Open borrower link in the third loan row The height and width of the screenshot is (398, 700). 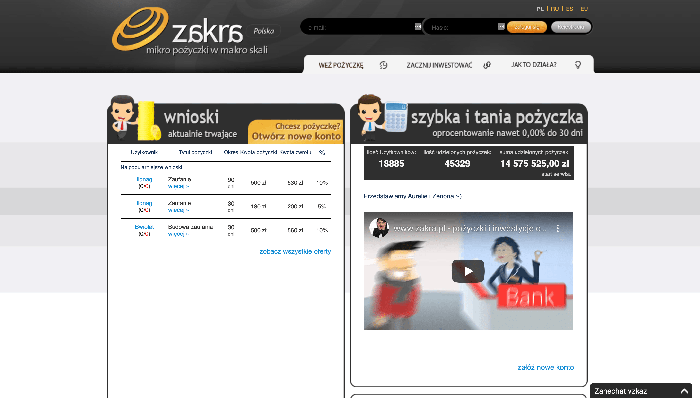point(144,227)
